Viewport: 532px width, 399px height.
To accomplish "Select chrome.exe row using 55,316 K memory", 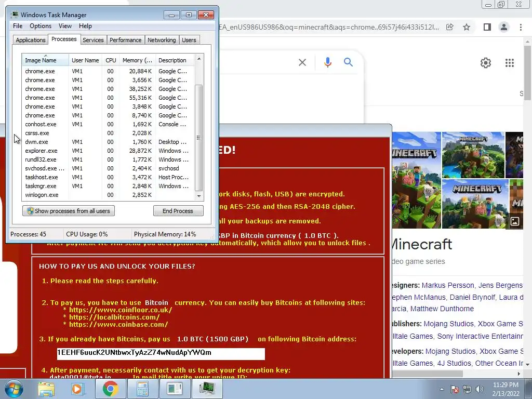I will pos(109,98).
